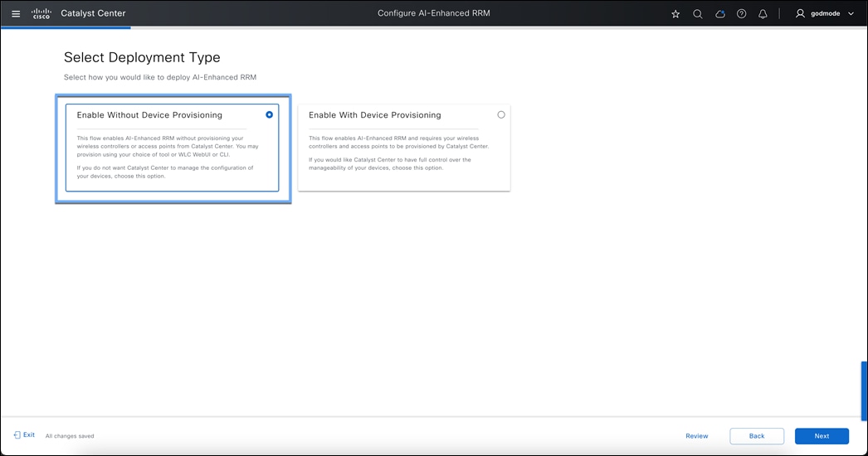Click the Catalyst Center title
The width and height of the screenshot is (868, 456).
point(93,13)
